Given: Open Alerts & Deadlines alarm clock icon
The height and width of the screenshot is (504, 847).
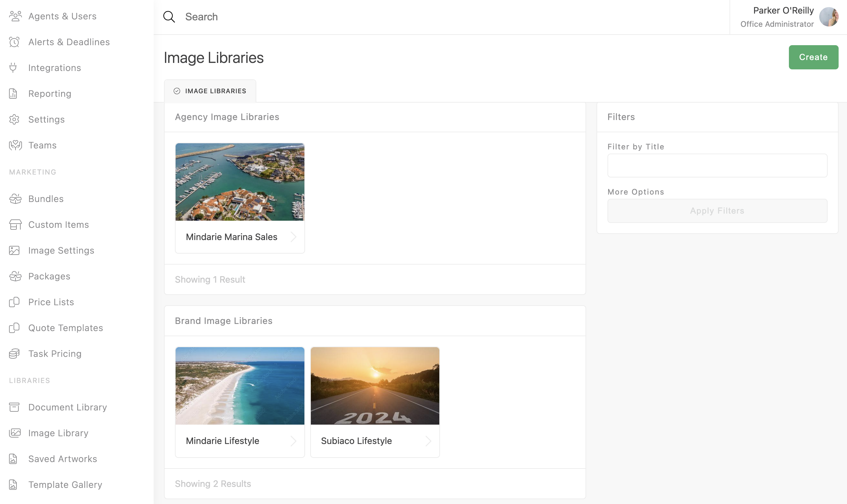Looking at the screenshot, I should [14, 42].
